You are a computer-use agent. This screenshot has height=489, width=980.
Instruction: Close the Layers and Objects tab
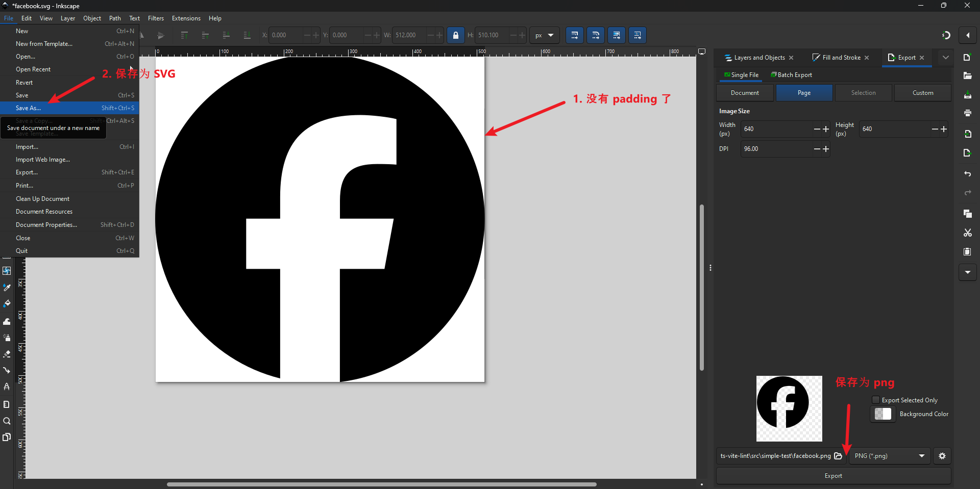(791, 58)
